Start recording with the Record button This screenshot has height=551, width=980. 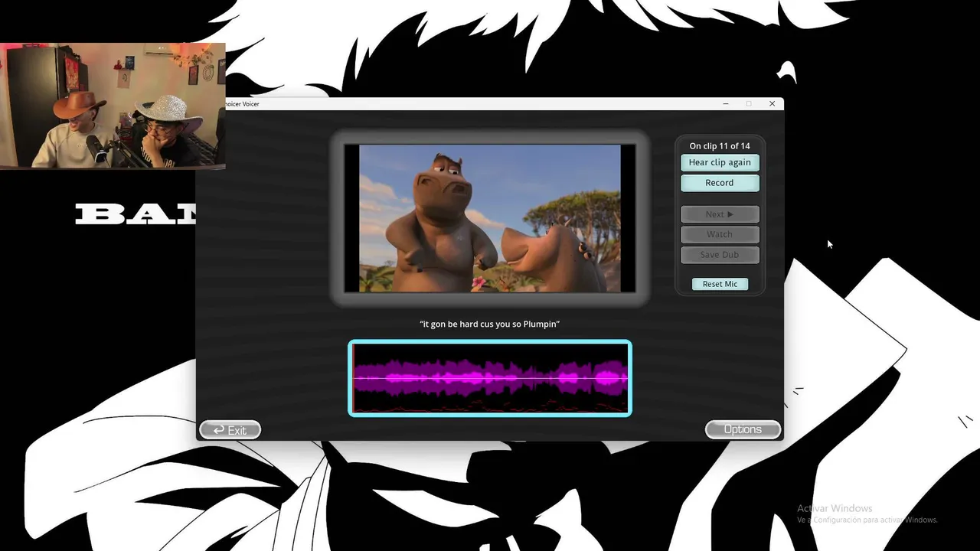click(x=720, y=183)
